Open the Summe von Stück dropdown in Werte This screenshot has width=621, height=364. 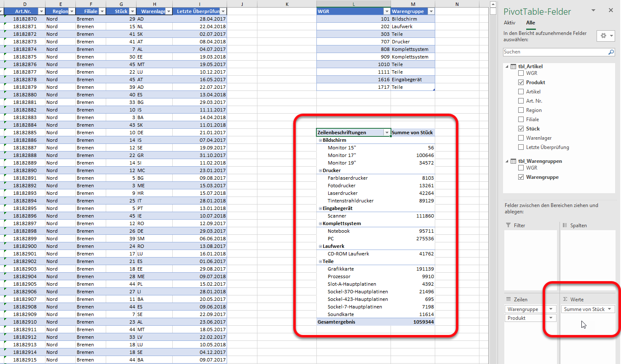609,309
